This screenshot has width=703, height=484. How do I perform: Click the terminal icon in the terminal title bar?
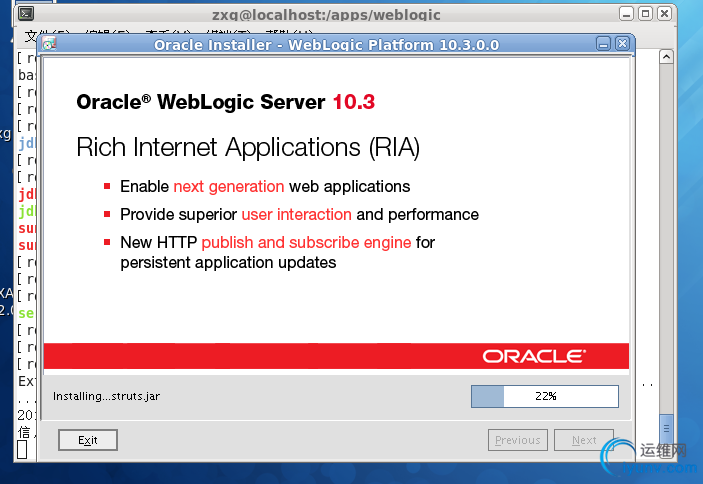tap(26, 14)
